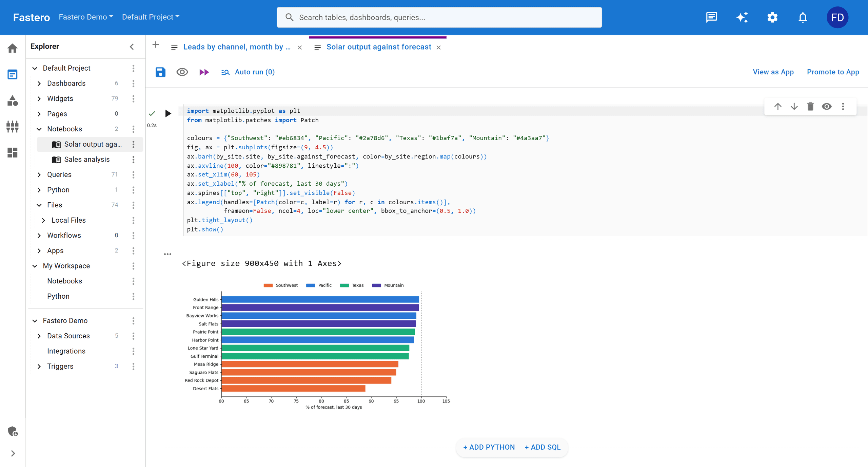The width and height of the screenshot is (868, 467).
Task: Click the Pacific legend colour swatch
Action: click(310, 285)
